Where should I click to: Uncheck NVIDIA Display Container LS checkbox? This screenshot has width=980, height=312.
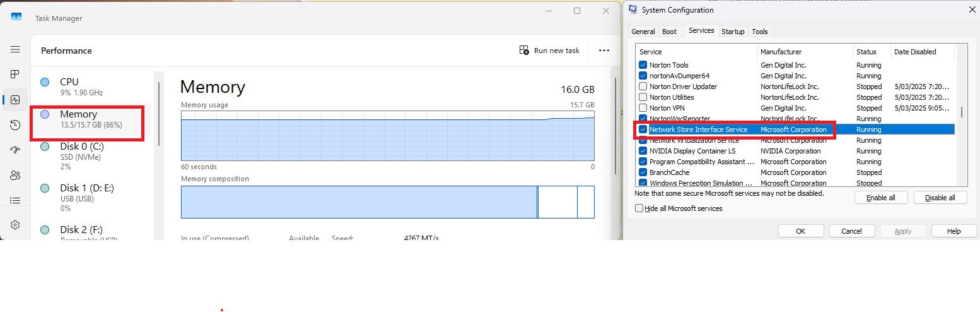click(x=643, y=151)
